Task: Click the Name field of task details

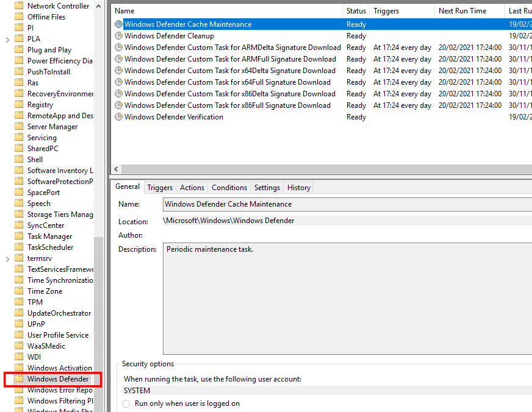Action: (x=347, y=204)
